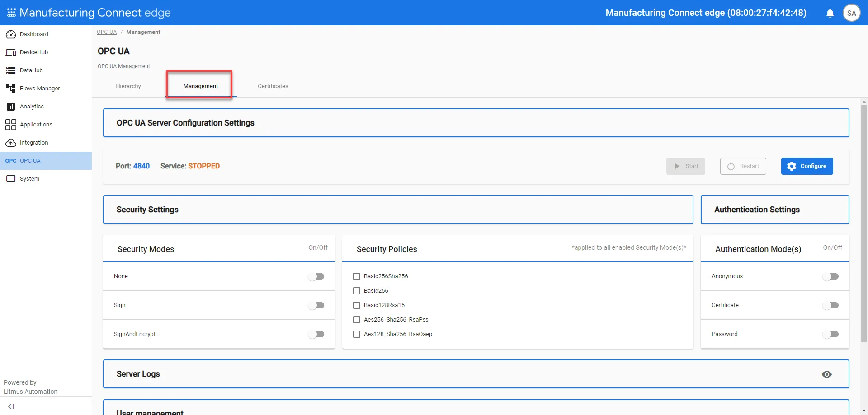Collapse the sidebar with the arrow icon
The height and width of the screenshot is (415, 868).
pyautogui.click(x=11, y=406)
